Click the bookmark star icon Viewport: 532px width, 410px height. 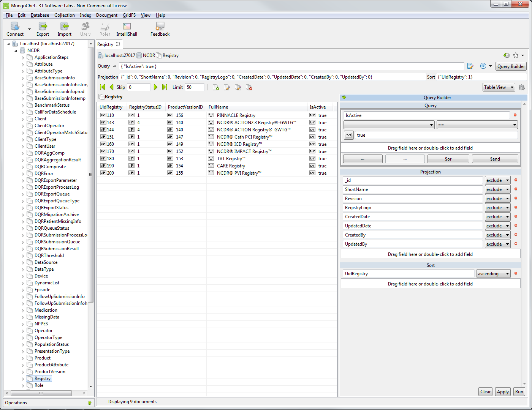pos(516,55)
